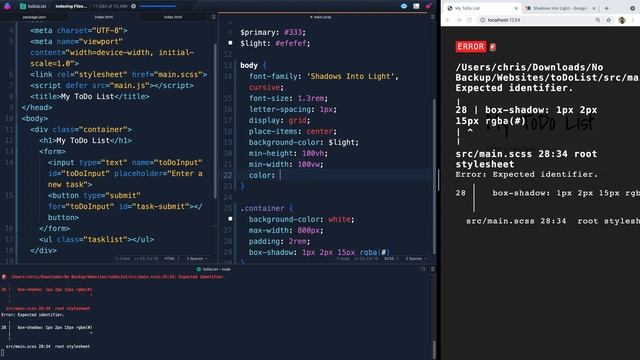Image resolution: width=640 pixels, height=360 pixels.
Task: Open the browser three-dot menu
Action: [633, 20]
